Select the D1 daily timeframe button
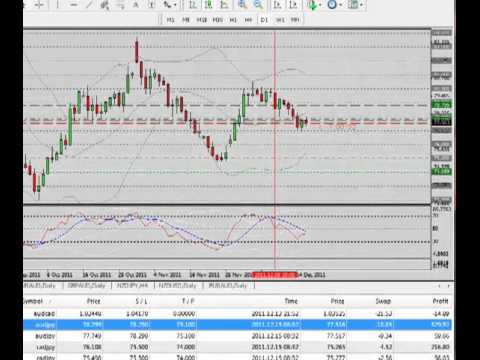 (x=264, y=20)
